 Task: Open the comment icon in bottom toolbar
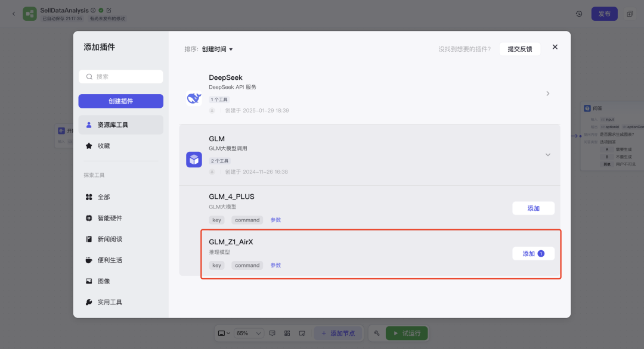pos(273,334)
